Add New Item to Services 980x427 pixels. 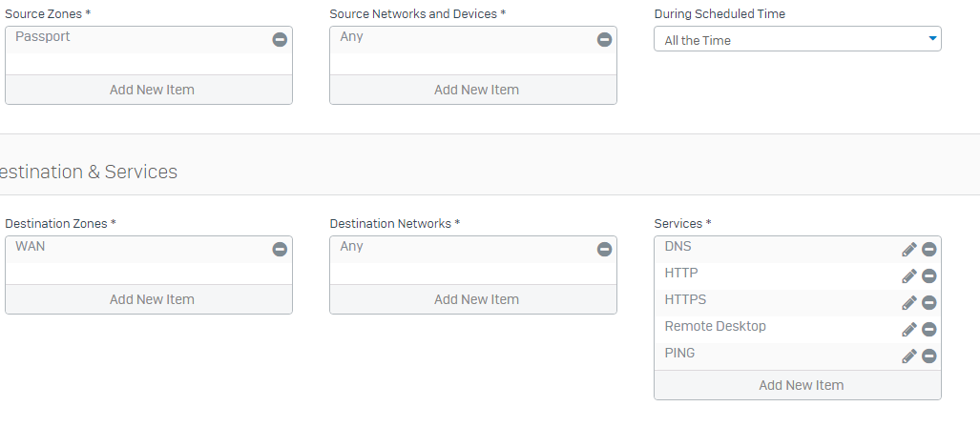[798, 385]
